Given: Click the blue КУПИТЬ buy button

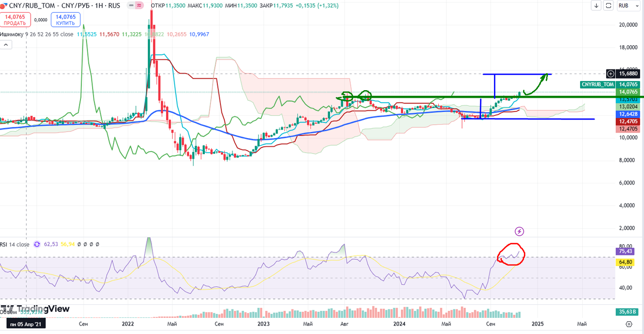Looking at the screenshot, I should coord(65,20).
